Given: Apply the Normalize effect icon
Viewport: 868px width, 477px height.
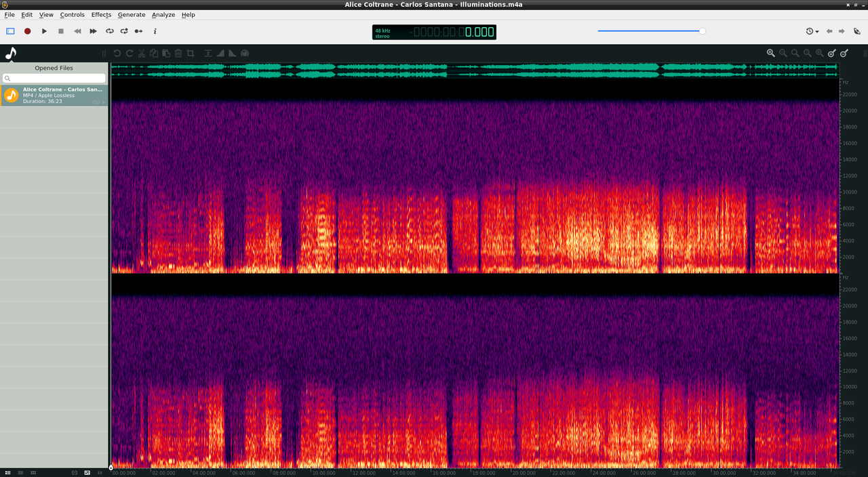Looking at the screenshot, I should coord(208,53).
